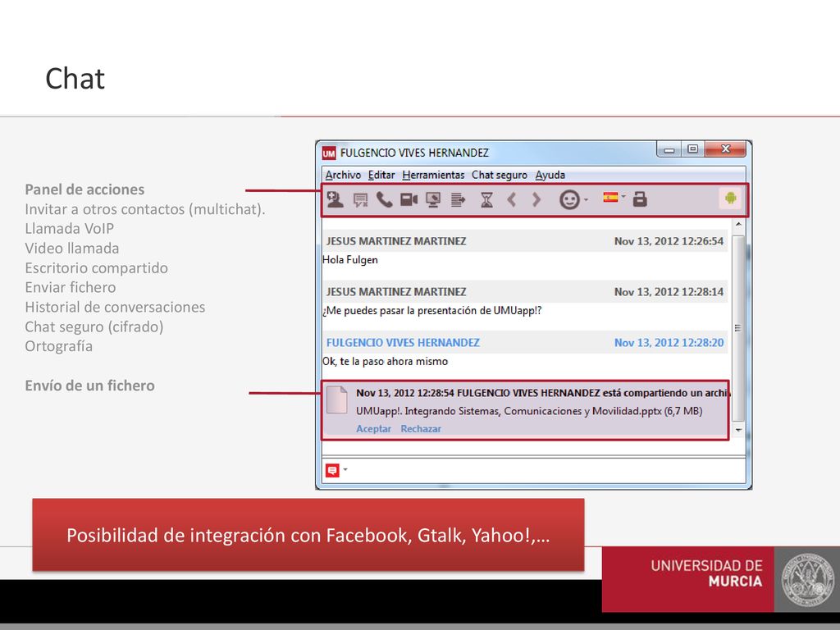The width and height of the screenshot is (840, 630).
Task: Start a VoIP call with phone icon
Action: [x=384, y=200]
